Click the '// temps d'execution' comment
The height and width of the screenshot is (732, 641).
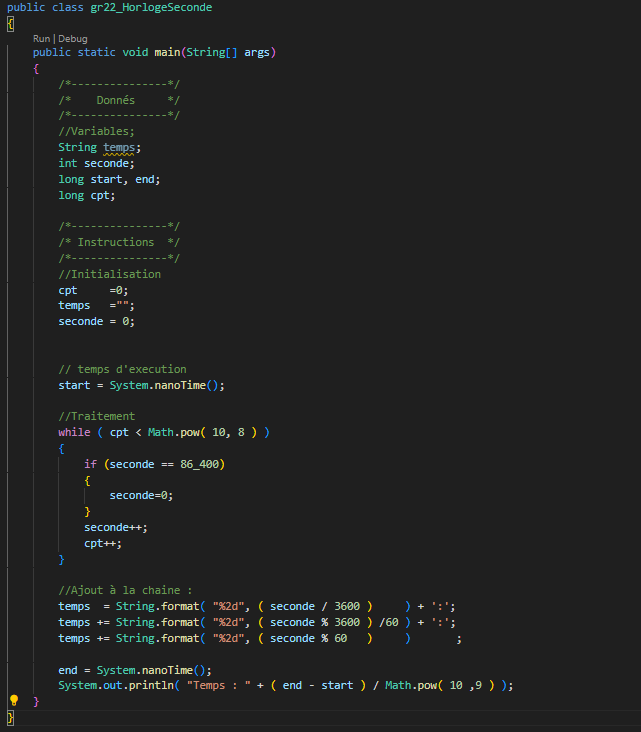pyautogui.click(x=122, y=369)
